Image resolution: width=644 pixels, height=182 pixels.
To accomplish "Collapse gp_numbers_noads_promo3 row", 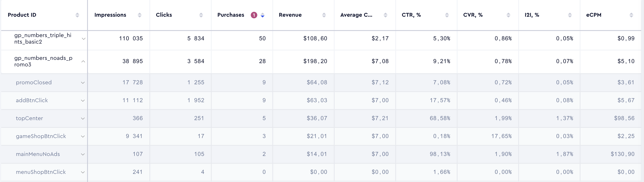I will 83,61.
